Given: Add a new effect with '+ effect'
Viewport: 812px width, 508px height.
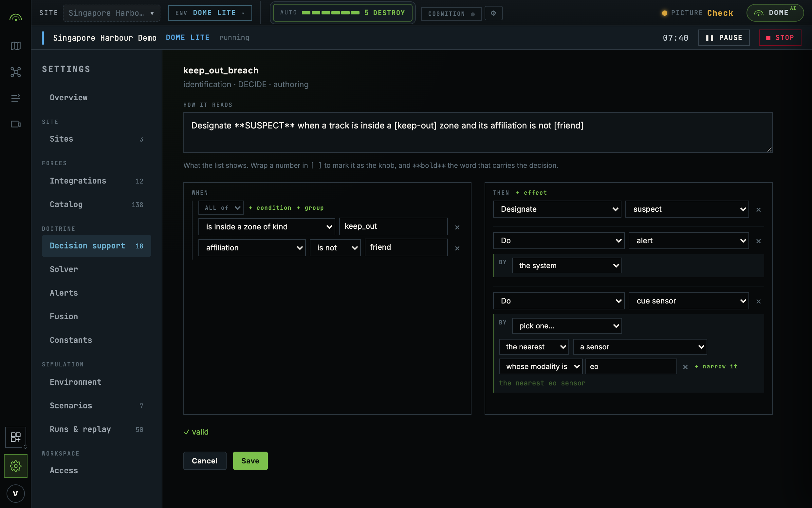Looking at the screenshot, I should coord(531,193).
